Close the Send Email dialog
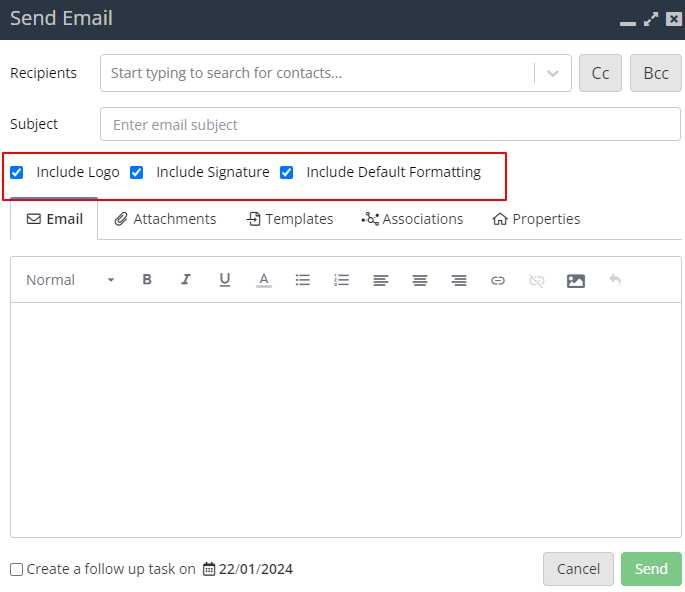Viewport: 685px width, 592px height. point(674,19)
